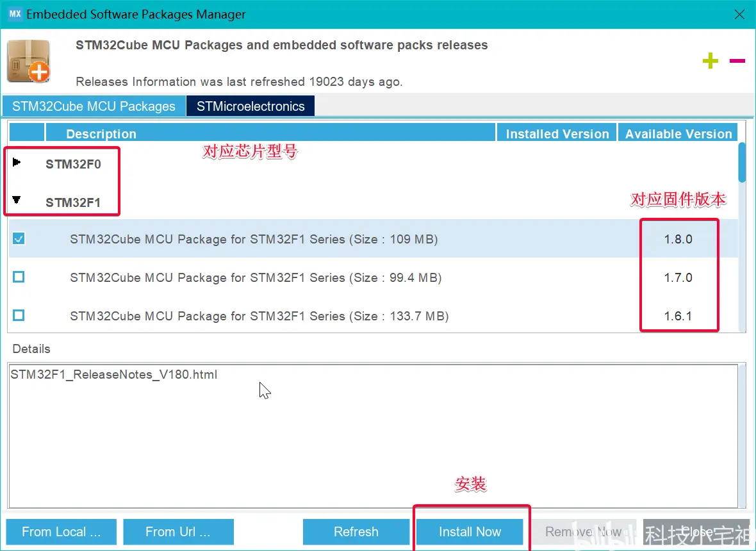
Task: Check the 1.6.1 STM32F1 package checkbox
Action: click(x=19, y=316)
